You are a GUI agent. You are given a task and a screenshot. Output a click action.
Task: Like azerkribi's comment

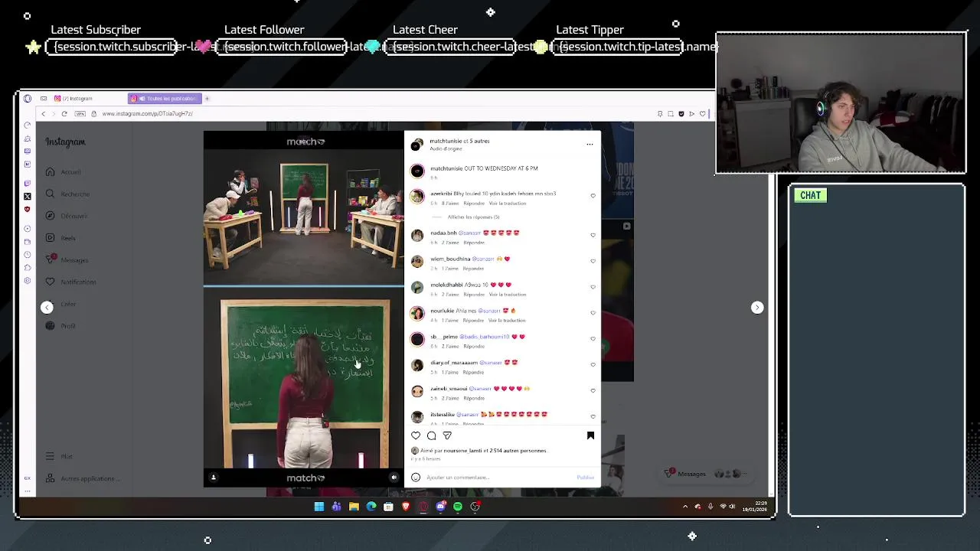[593, 196]
